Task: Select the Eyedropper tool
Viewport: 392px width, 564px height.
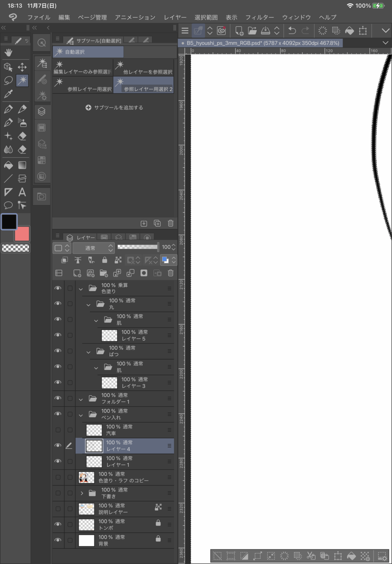Action: point(8,94)
